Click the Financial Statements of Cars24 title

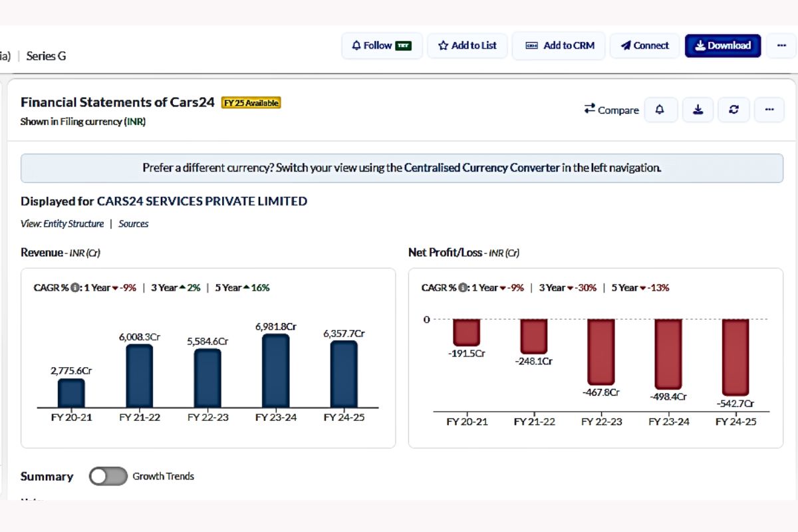click(118, 102)
